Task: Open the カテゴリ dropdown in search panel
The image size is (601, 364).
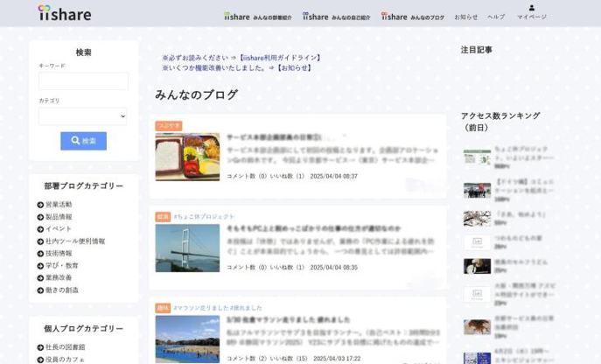Action: [83, 116]
